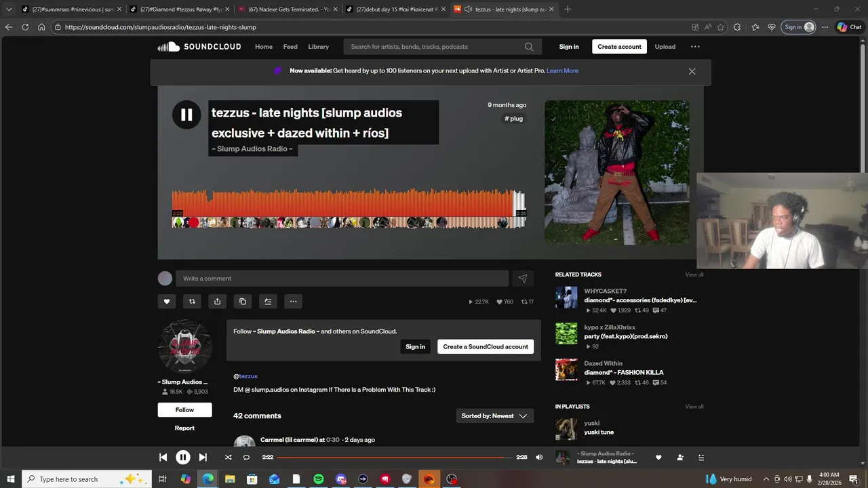Like the track with the heart button

click(x=167, y=302)
